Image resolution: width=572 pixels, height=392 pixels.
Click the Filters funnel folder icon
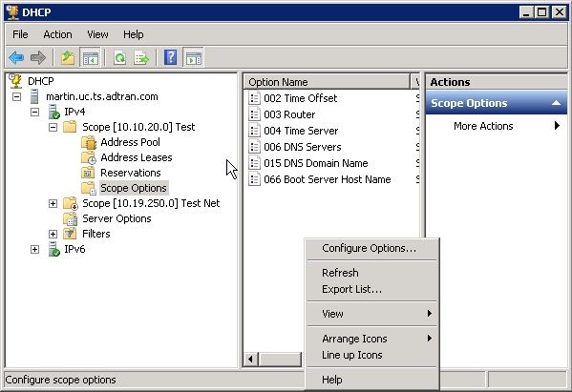[70, 234]
